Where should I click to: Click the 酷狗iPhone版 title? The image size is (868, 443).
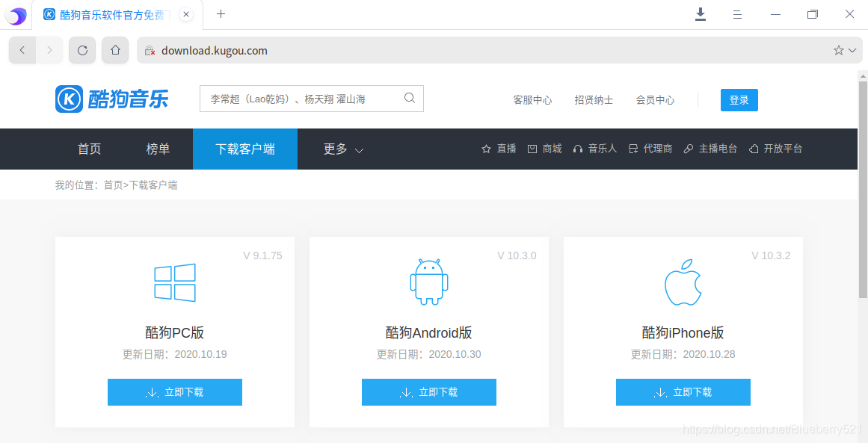pos(683,333)
